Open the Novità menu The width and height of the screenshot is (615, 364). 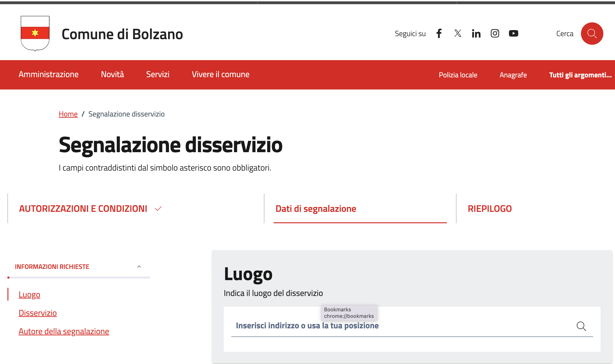(x=112, y=74)
